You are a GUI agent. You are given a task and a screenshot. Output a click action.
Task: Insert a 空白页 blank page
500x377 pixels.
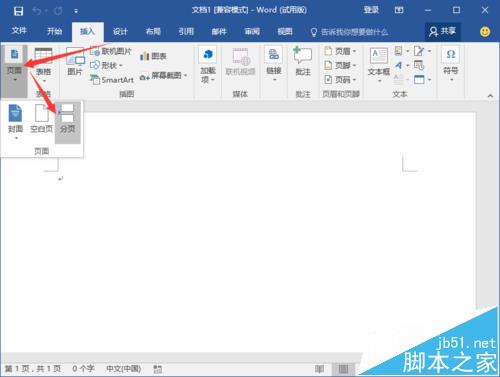(x=42, y=119)
